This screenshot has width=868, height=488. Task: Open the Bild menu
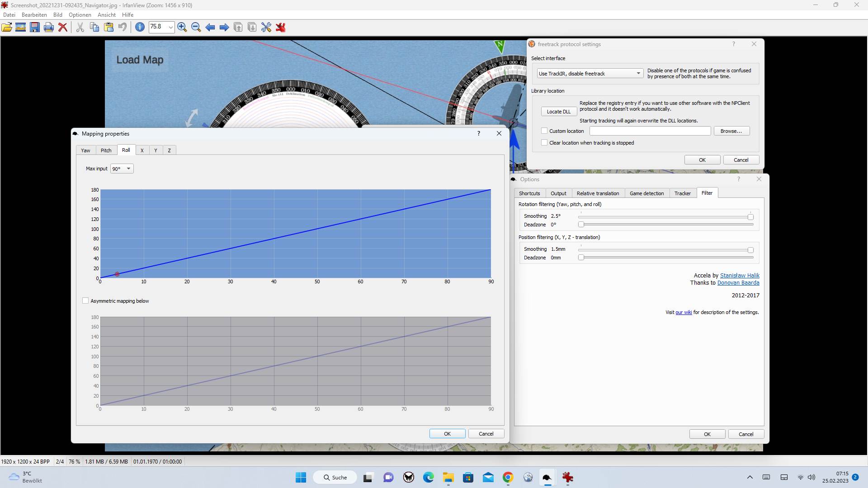pos(57,15)
